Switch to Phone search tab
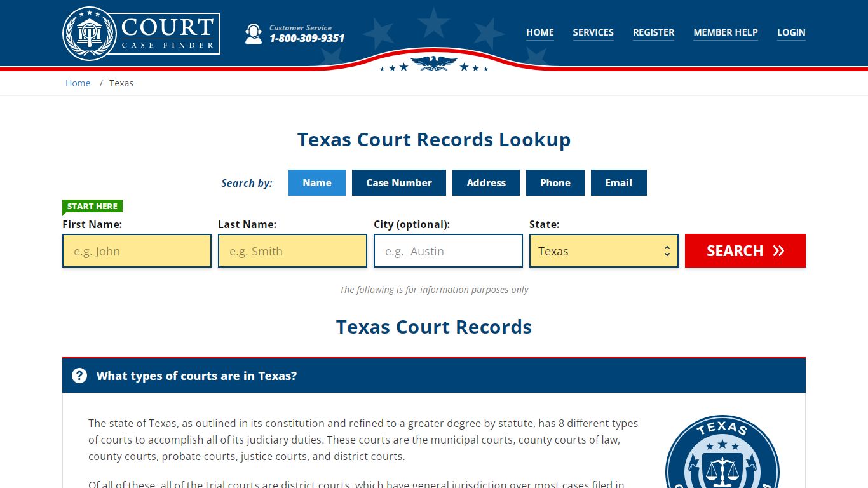The width and height of the screenshot is (868, 488). (x=555, y=182)
